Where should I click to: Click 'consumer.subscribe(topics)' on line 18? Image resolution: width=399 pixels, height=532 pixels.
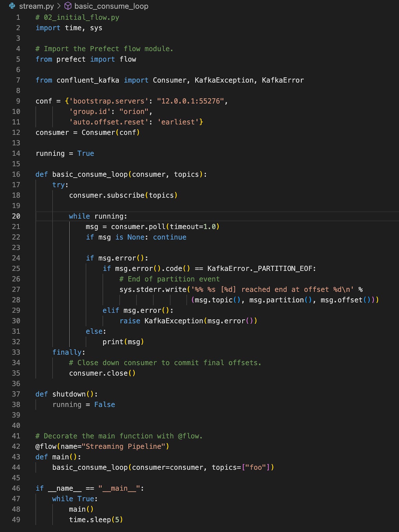click(x=123, y=195)
